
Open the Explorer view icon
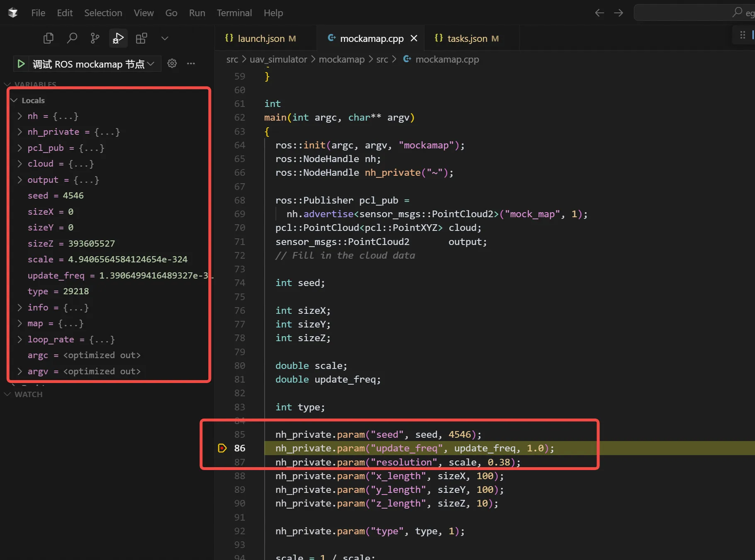pyautogui.click(x=49, y=39)
